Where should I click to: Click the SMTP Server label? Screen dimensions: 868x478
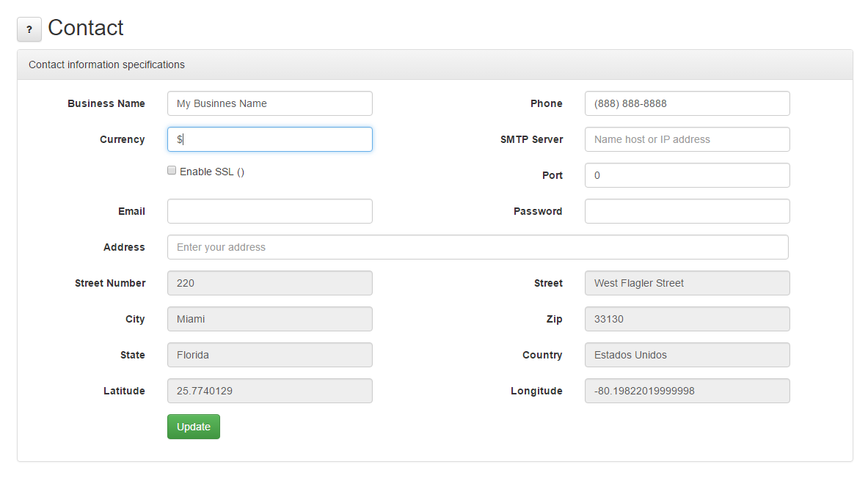pyautogui.click(x=531, y=139)
